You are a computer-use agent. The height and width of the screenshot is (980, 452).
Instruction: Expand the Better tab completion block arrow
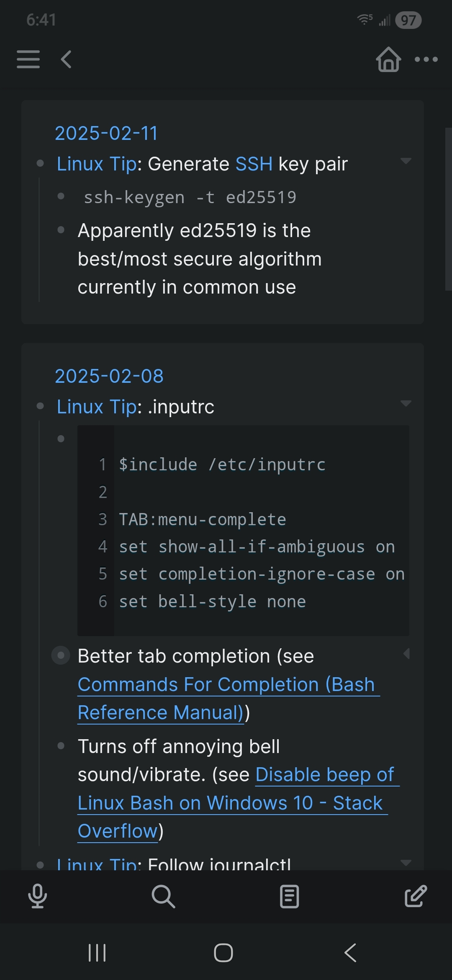(406, 654)
